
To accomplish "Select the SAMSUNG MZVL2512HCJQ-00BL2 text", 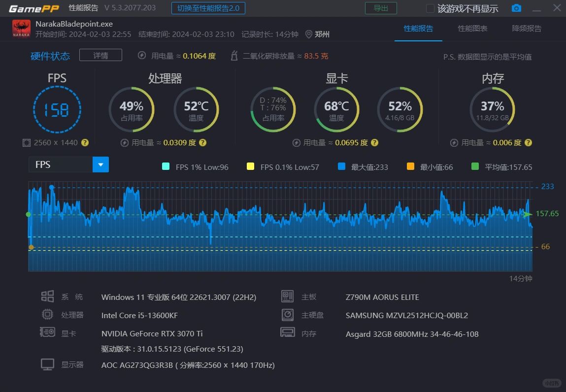I will coord(407,315).
